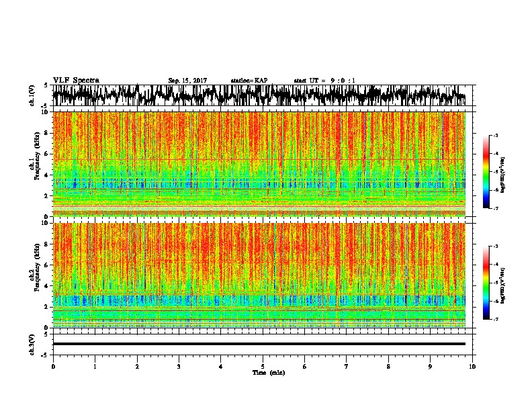Click time axis tick label '9'

[x=430, y=367]
